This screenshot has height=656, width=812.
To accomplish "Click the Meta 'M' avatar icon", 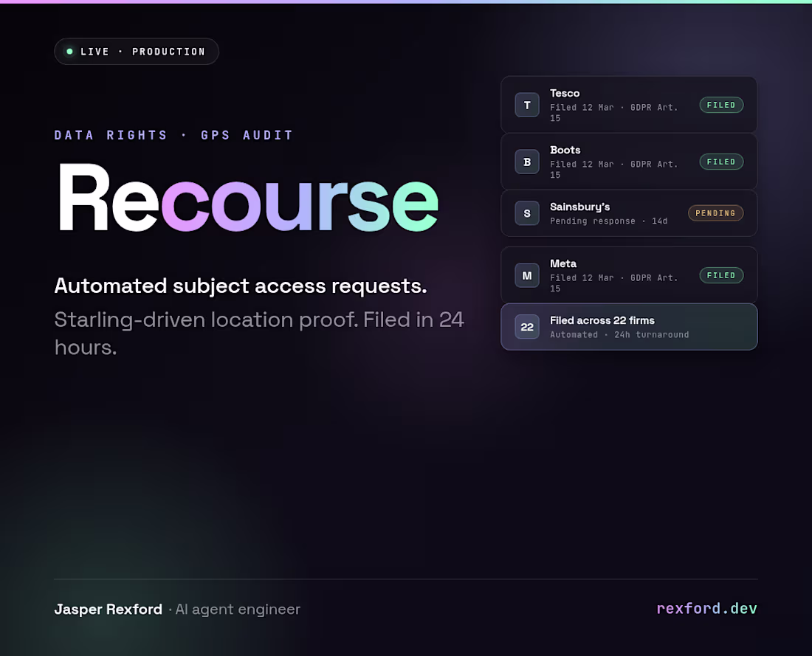I will (526, 275).
